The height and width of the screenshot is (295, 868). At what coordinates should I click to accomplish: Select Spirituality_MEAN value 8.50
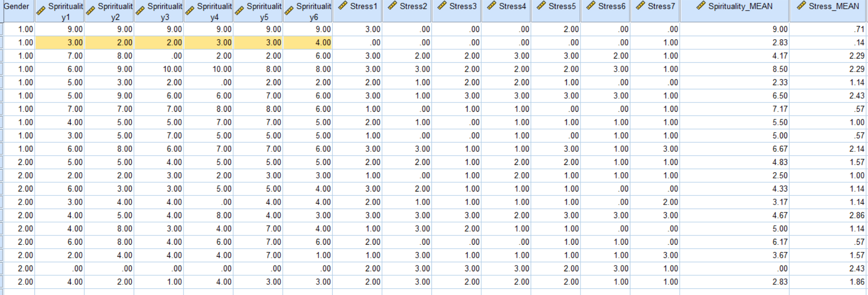780,69
